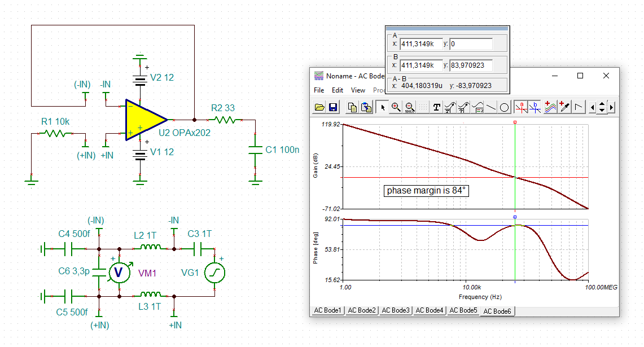Click the paste clipboard icon
Screen dimensions: 644x347
coord(366,108)
